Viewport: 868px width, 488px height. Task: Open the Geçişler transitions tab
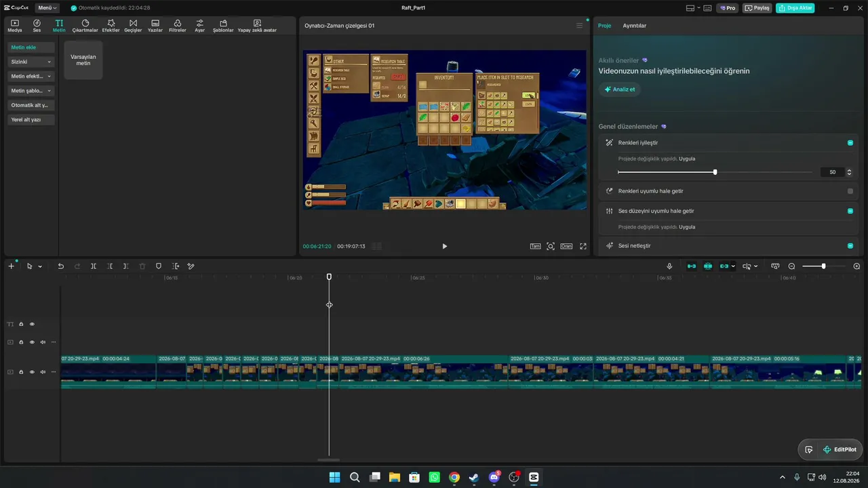pyautogui.click(x=133, y=26)
